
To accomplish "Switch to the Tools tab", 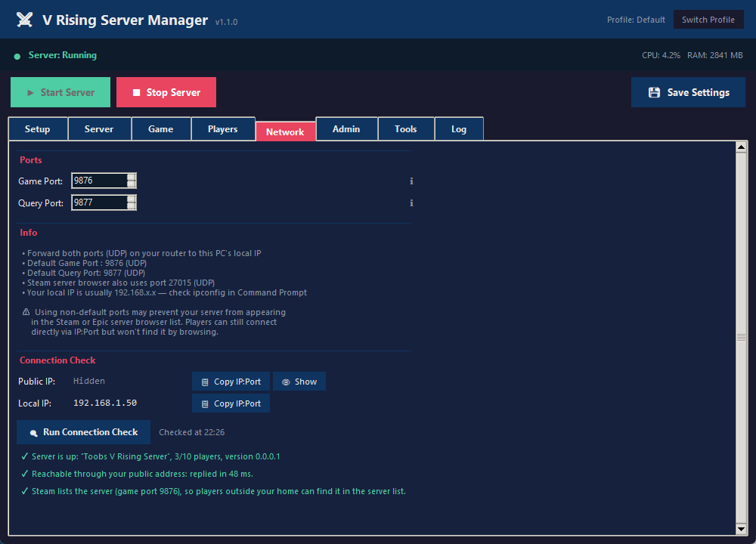I will point(405,128).
